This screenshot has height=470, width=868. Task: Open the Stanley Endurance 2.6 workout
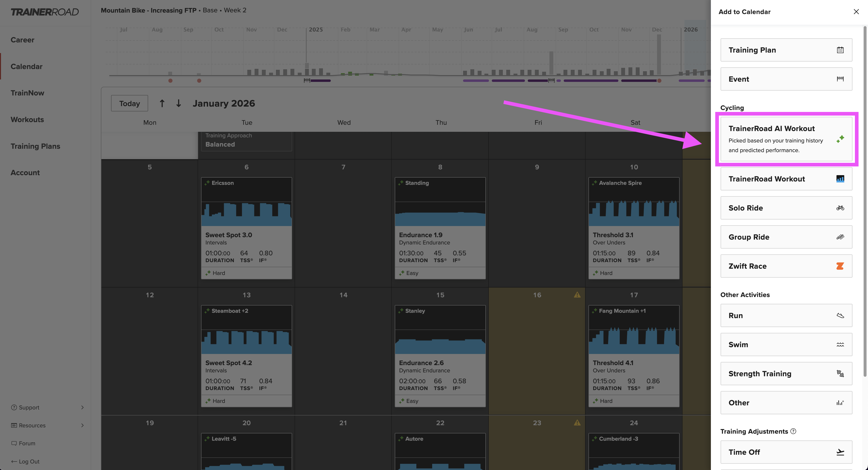tap(440, 356)
